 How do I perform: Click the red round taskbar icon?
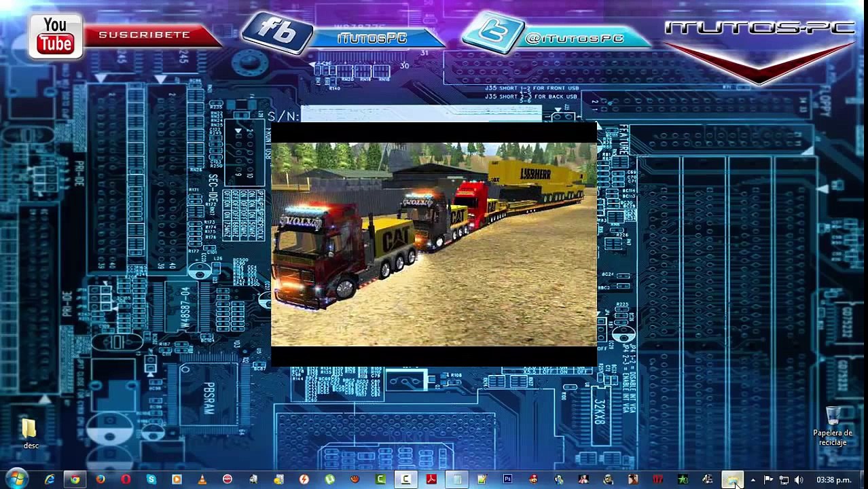coord(227,479)
